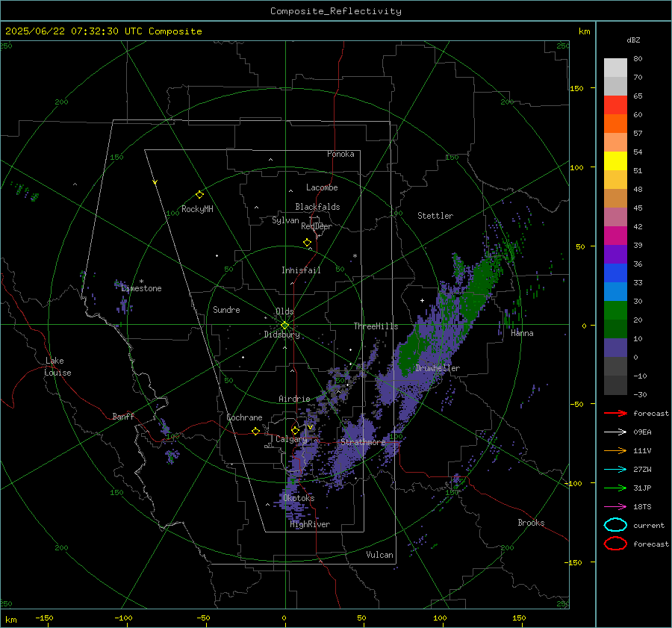
Task: Click the Sylvan label on the map
Action: (x=285, y=220)
